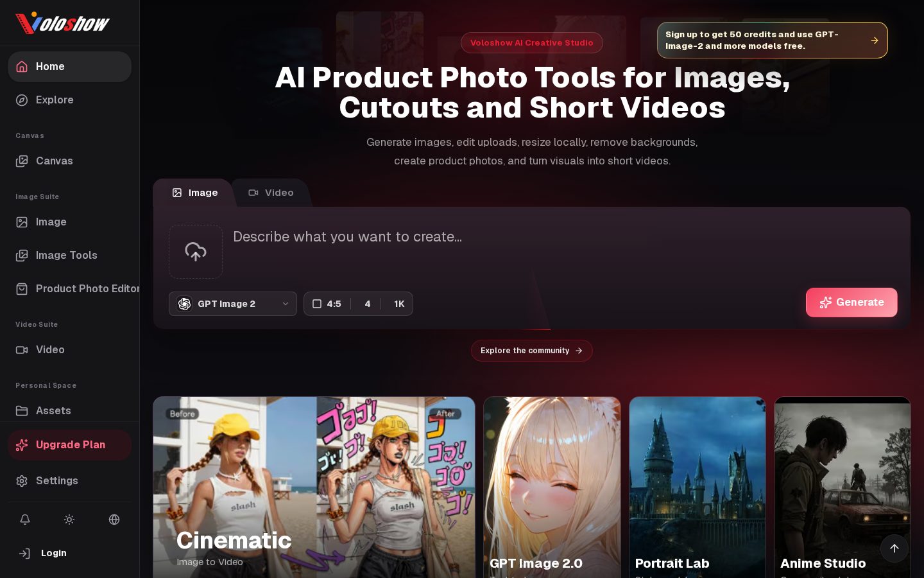Click the aspect ratio square icon
The width and height of the screenshot is (924, 578).
click(317, 304)
